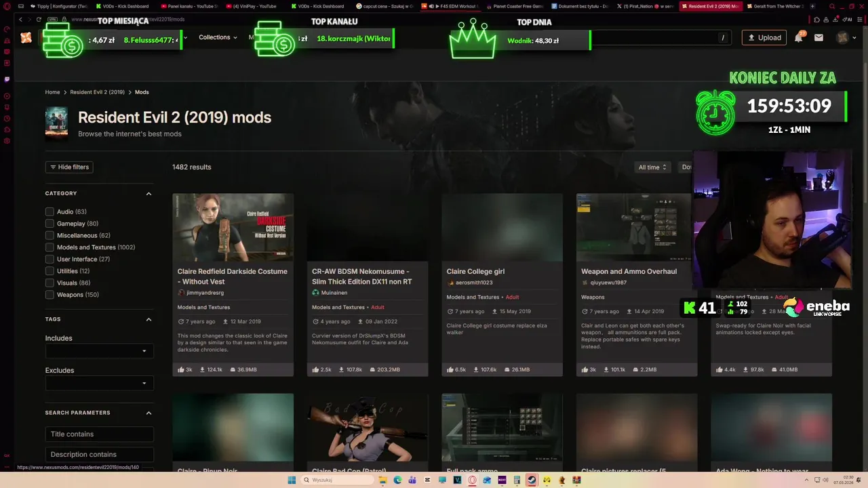Open Resident Evil 2 (2019) breadcrumb link
Viewport: 868px width, 488px height.
coord(97,92)
